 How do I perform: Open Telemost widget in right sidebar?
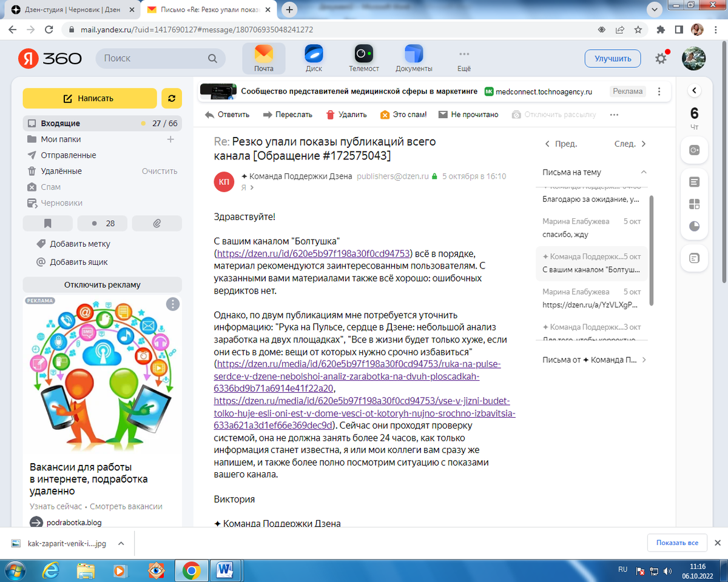(x=695, y=150)
